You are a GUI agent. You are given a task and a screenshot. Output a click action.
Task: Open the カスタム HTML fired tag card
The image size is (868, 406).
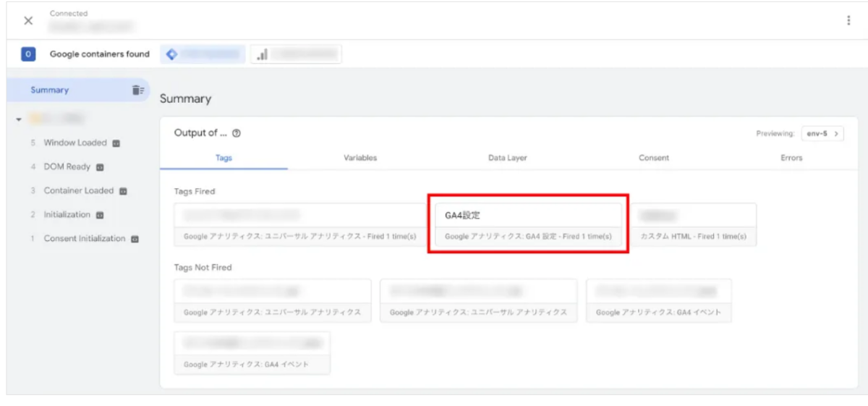pos(694,225)
